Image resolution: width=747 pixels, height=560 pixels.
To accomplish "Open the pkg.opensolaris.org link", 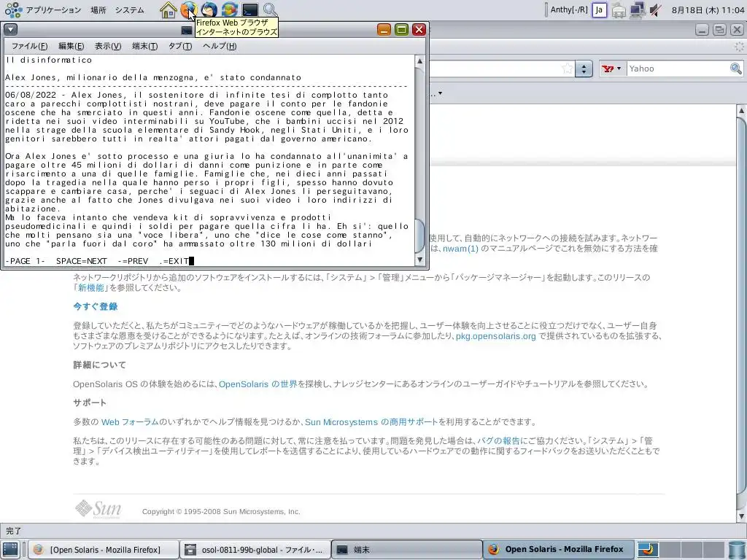I will [x=495, y=336].
